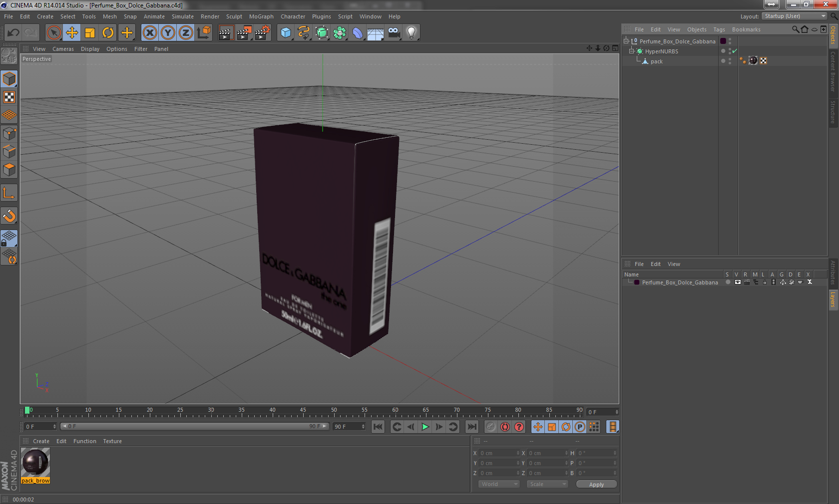
Task: Toggle X axis lock
Action: (149, 33)
